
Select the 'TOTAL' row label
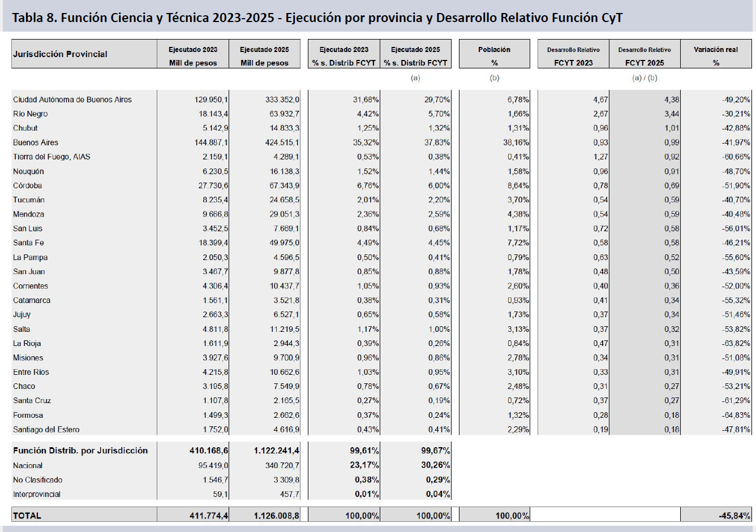point(27,516)
